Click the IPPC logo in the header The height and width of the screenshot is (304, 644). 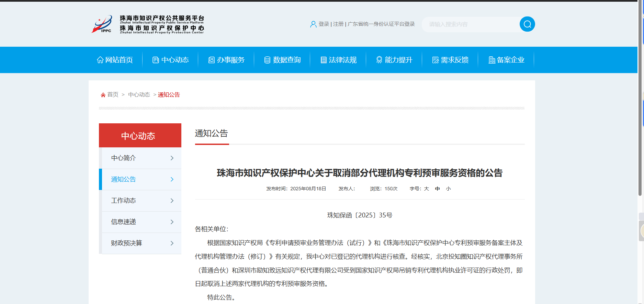pos(102,24)
